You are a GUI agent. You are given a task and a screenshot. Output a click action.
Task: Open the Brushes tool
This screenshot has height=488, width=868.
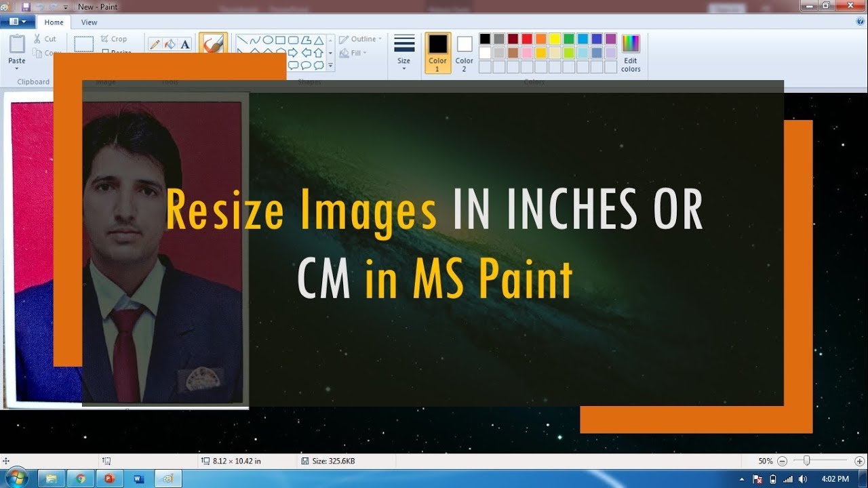213,44
